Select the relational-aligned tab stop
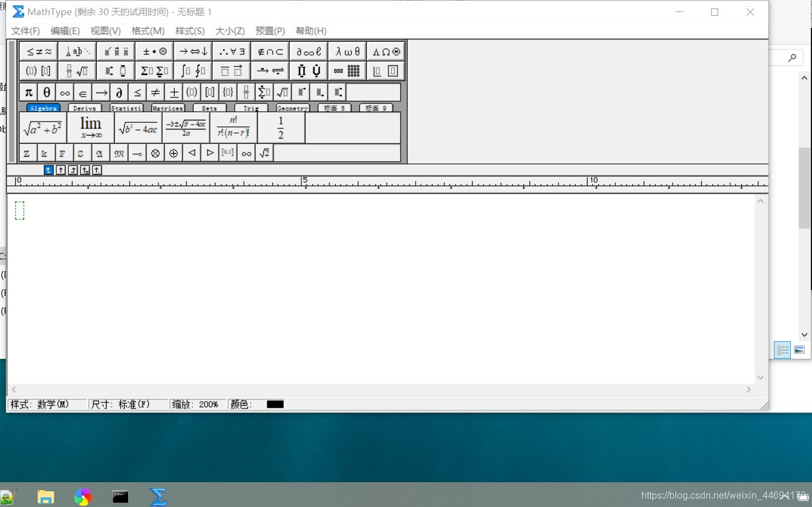The width and height of the screenshot is (812, 507). click(x=85, y=170)
